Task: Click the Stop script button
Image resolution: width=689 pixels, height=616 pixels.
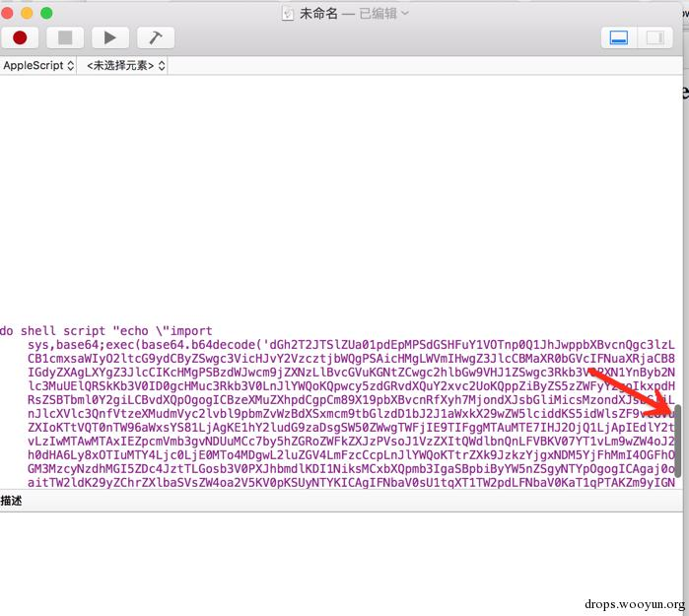Action: pos(65,37)
